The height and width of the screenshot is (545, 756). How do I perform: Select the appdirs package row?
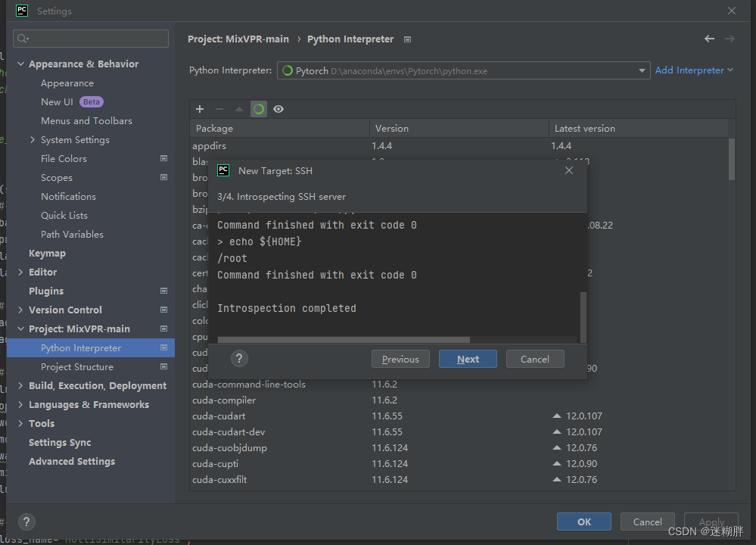click(x=459, y=145)
